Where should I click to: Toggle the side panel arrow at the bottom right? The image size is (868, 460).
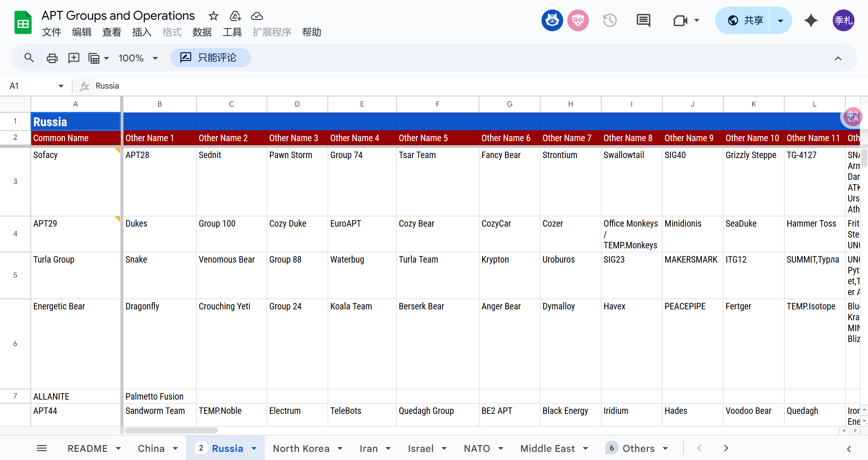click(x=849, y=449)
